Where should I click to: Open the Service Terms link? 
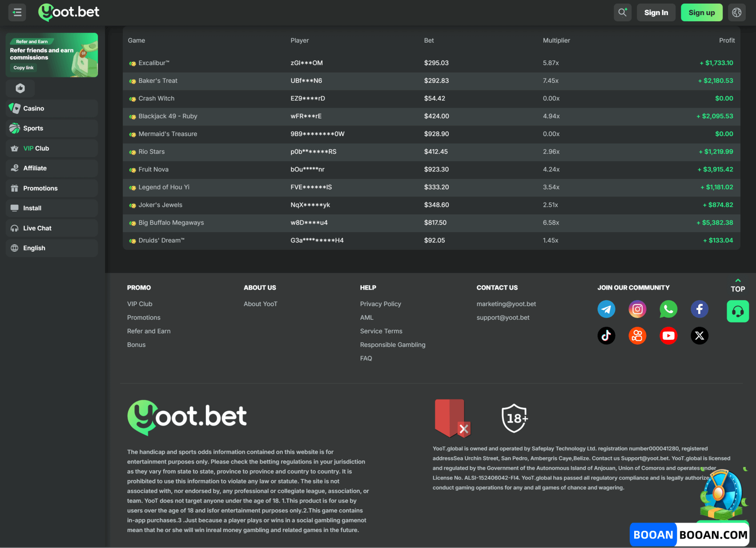pyautogui.click(x=381, y=331)
